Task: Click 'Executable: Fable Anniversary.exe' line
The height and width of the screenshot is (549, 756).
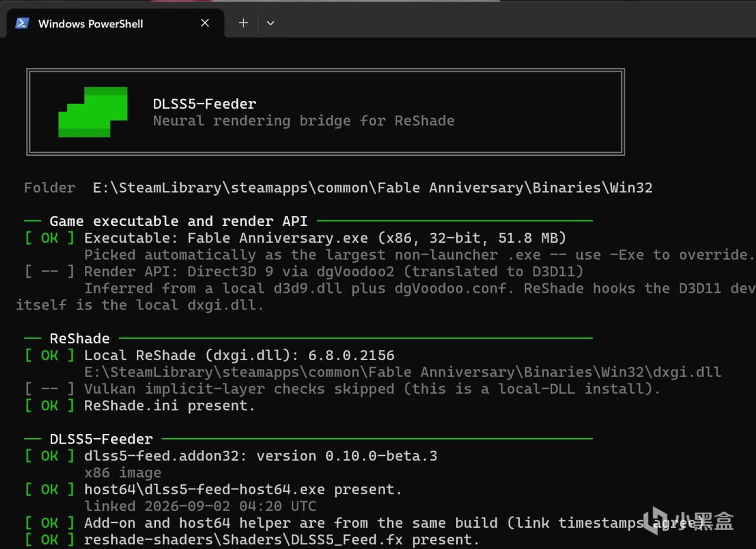Action: coord(325,238)
